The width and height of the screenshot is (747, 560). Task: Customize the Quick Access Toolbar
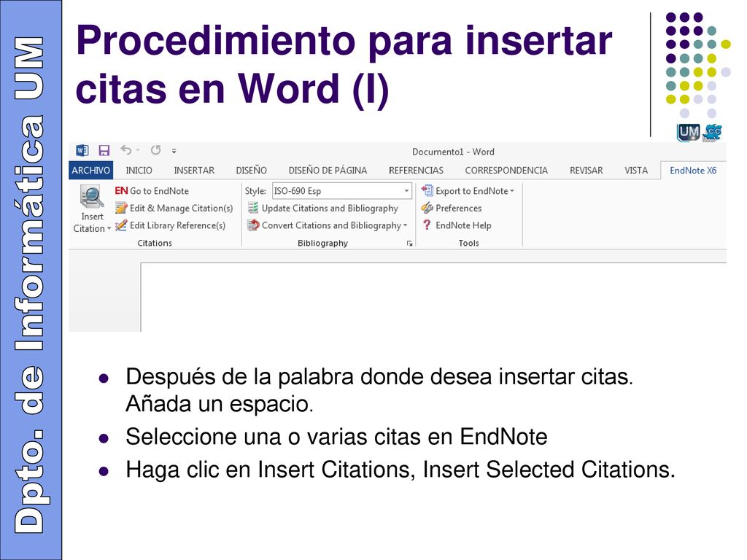point(174,151)
